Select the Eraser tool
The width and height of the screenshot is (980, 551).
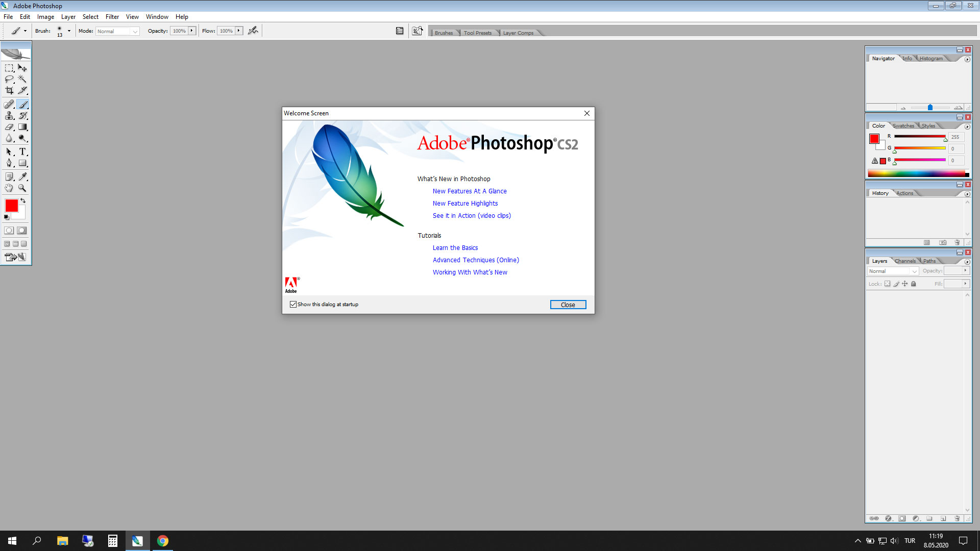(9, 127)
